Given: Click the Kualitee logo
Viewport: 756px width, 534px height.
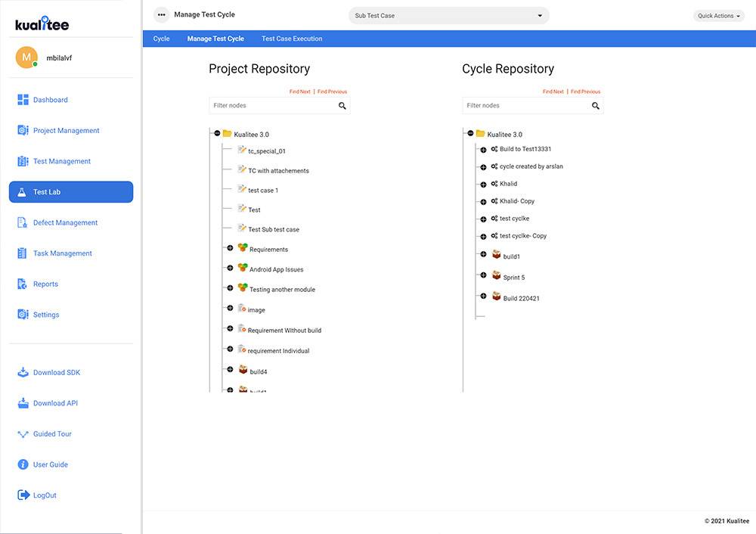Looking at the screenshot, I should (42, 23).
